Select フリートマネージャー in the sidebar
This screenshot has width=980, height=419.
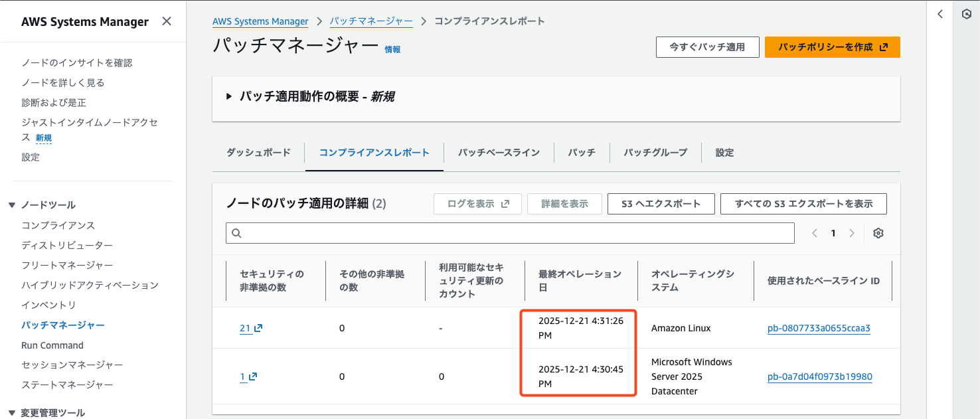(67, 266)
